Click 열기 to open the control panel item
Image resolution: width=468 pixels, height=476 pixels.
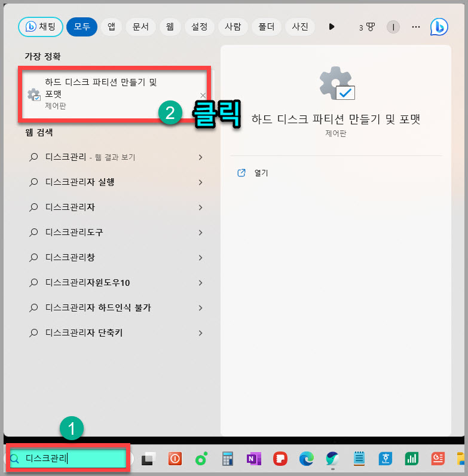261,173
